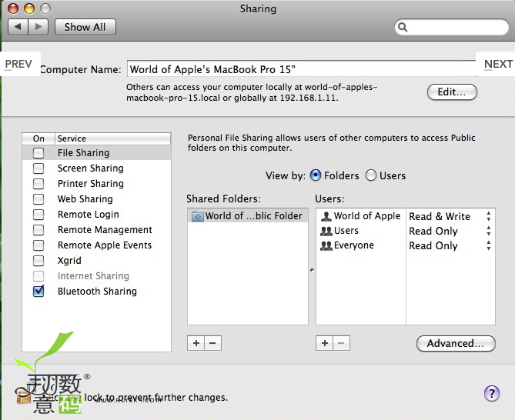Go back with the left arrow button
This screenshot has height=420, width=515.
[18, 27]
